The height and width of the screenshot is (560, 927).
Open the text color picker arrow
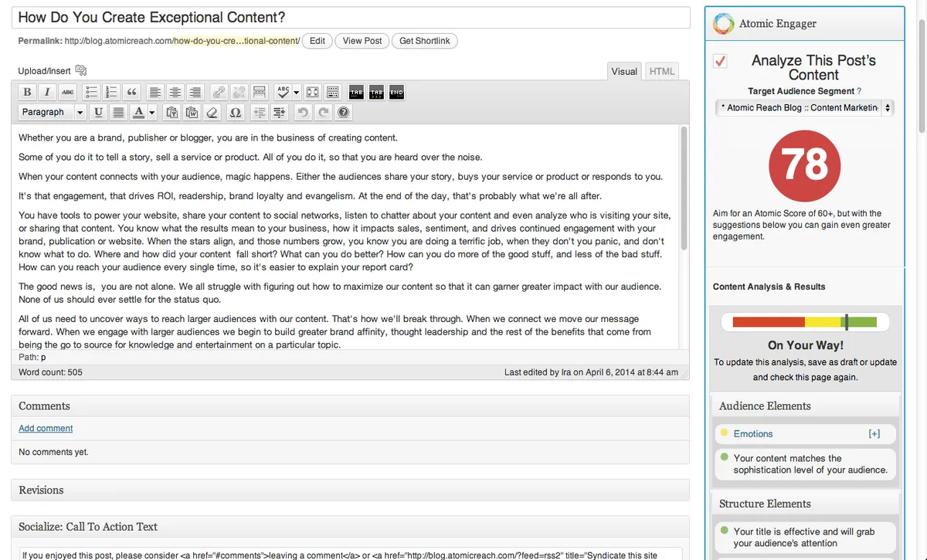tap(152, 112)
